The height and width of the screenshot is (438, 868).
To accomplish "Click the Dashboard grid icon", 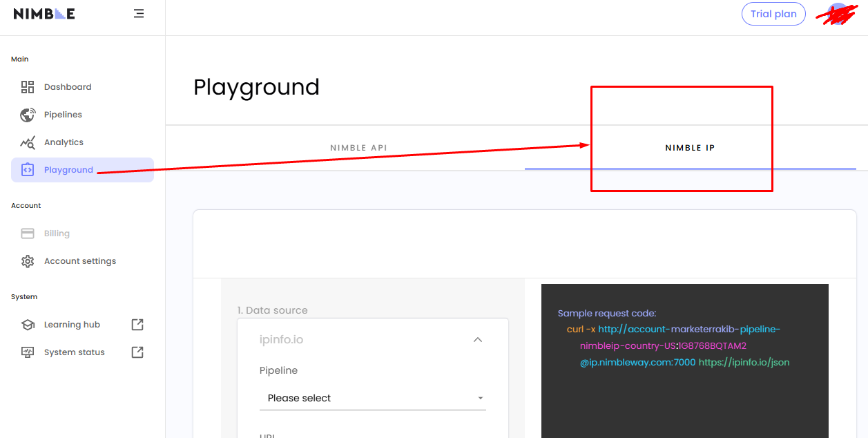I will [x=28, y=87].
